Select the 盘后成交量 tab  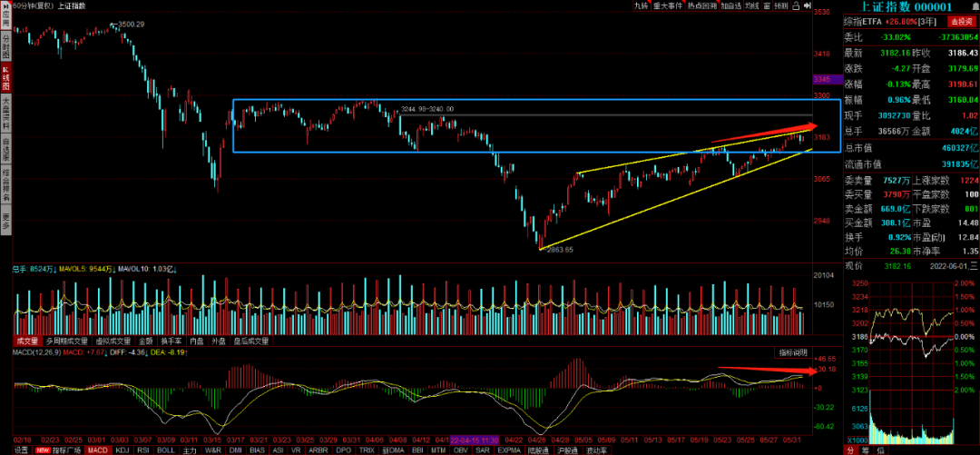coord(250,341)
